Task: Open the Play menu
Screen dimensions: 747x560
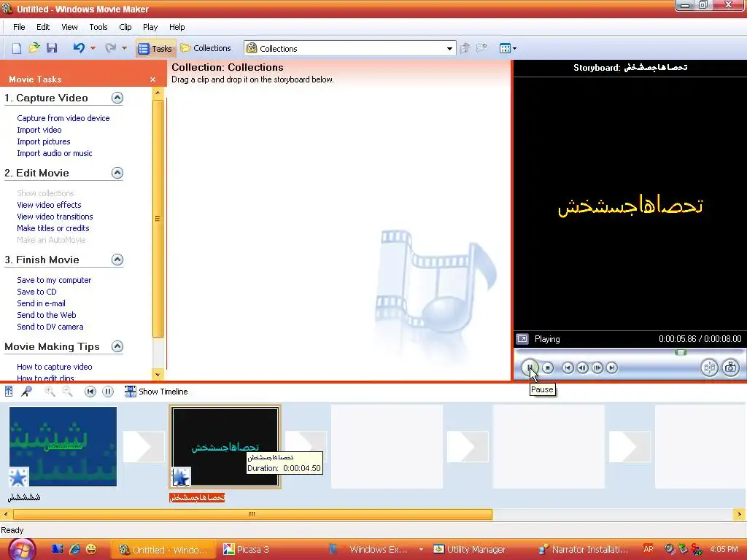Action: pos(150,27)
